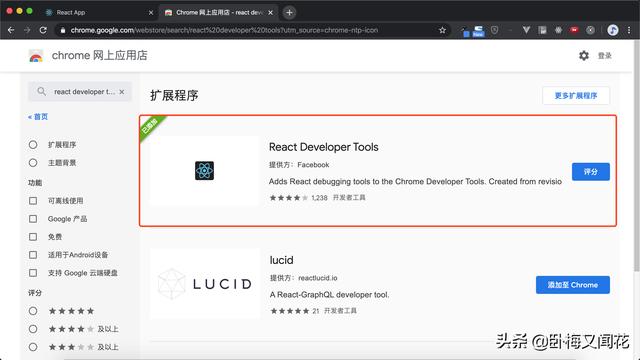This screenshot has height=360, width=640.
Task: Open the React Developer Tools title
Action: pyautogui.click(x=323, y=147)
